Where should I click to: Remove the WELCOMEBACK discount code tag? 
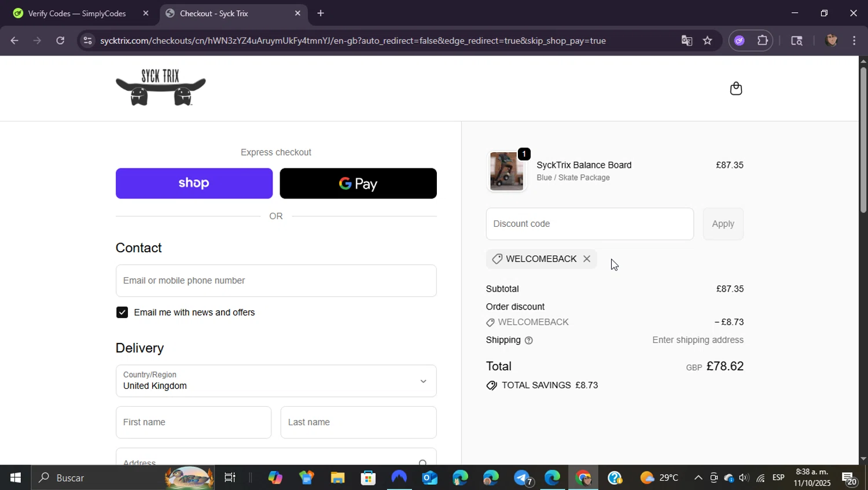point(587,259)
